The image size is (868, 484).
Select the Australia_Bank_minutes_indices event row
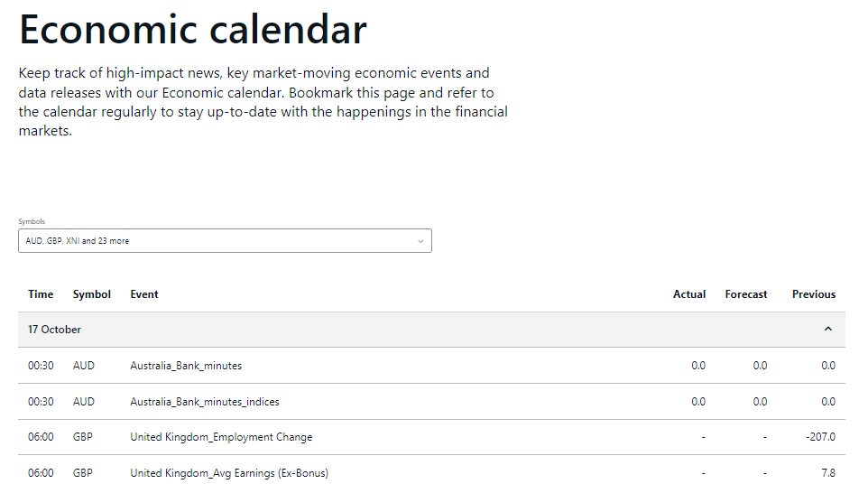tap(204, 402)
